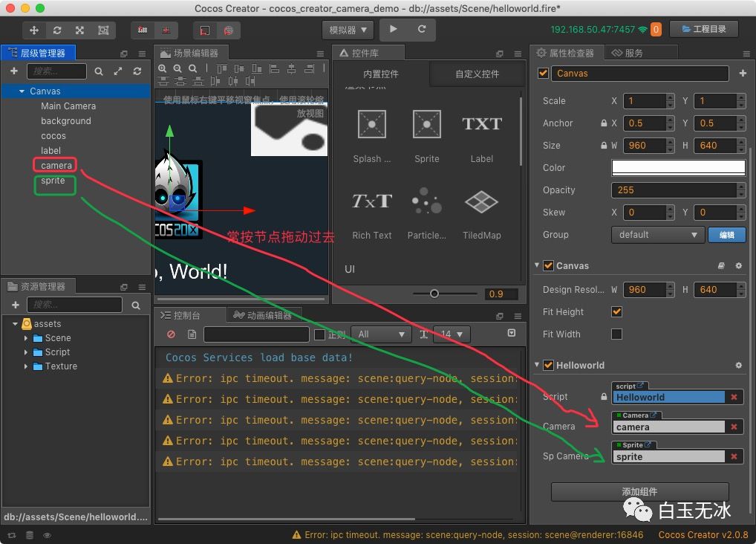Collapse the Canvas node in hierarchy

tap(22, 91)
